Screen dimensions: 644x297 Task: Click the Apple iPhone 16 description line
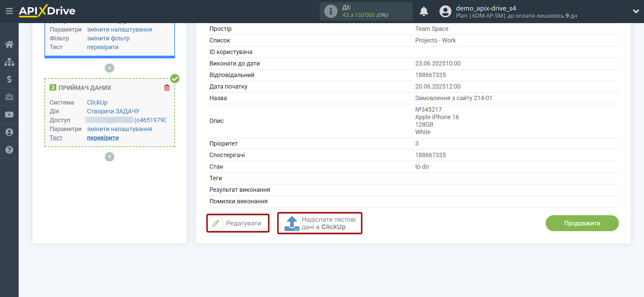pos(437,117)
